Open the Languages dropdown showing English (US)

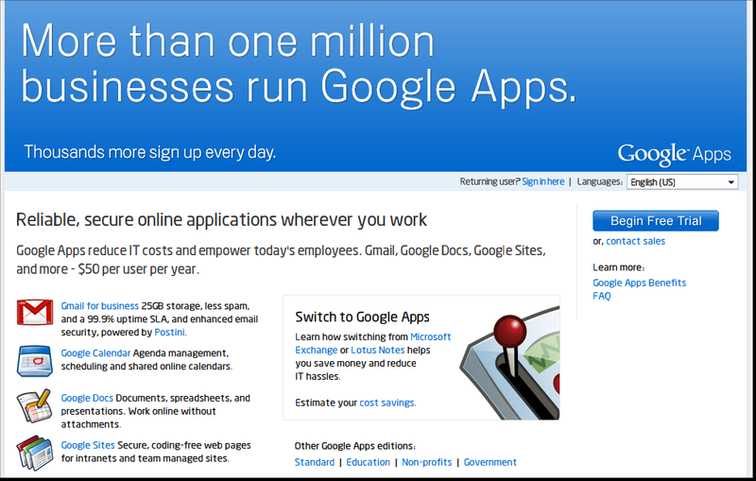[x=682, y=182]
